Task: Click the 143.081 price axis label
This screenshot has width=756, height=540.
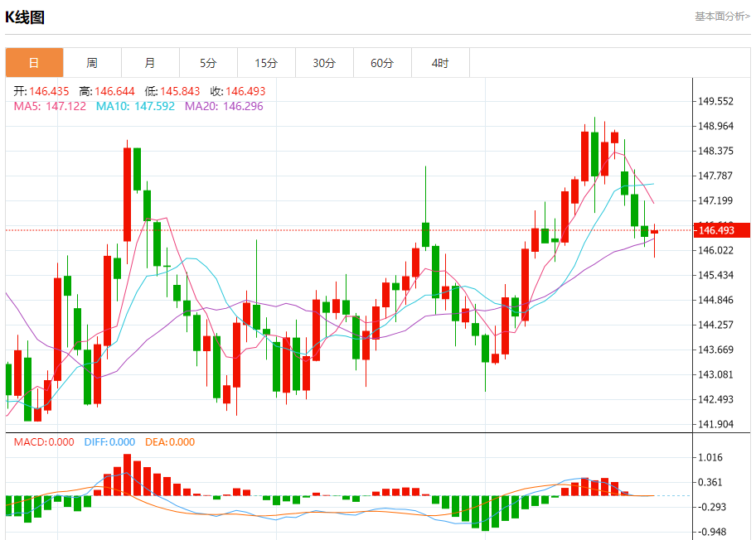Action: (715, 374)
